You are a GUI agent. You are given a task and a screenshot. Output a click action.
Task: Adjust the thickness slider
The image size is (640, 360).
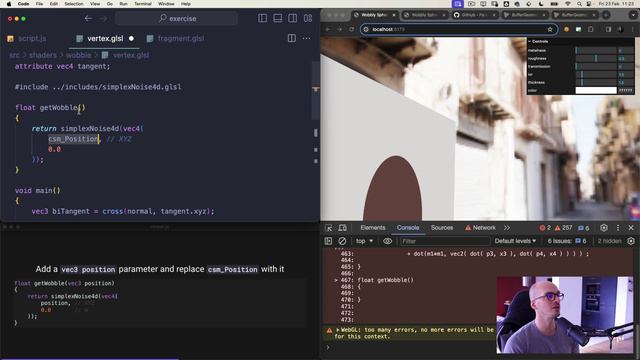596,82
